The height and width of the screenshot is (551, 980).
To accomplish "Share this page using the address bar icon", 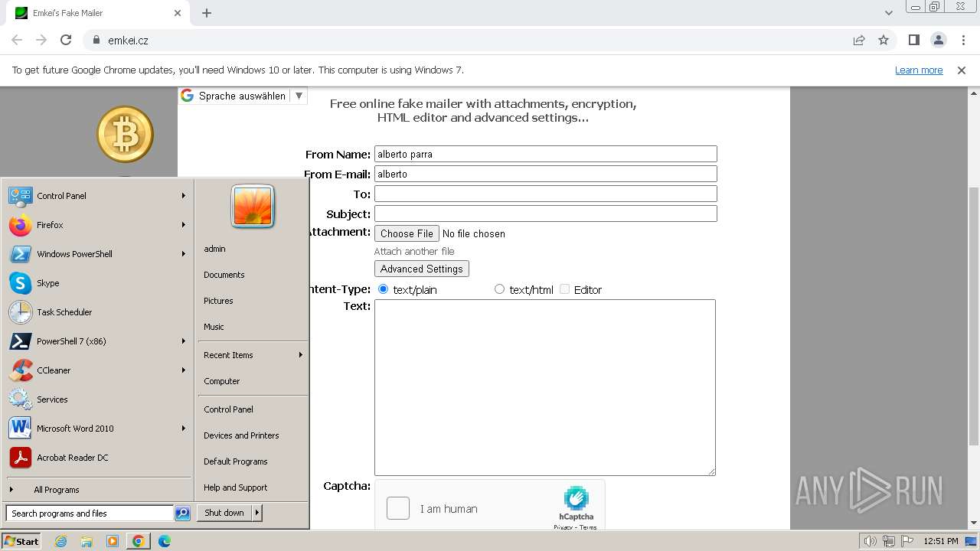I will pyautogui.click(x=859, y=40).
